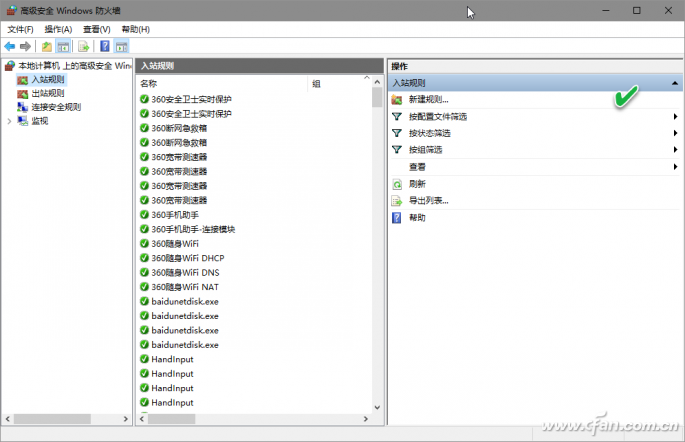The image size is (685, 442).
Task: Select 出站规则 in the tree
Action: (x=48, y=93)
